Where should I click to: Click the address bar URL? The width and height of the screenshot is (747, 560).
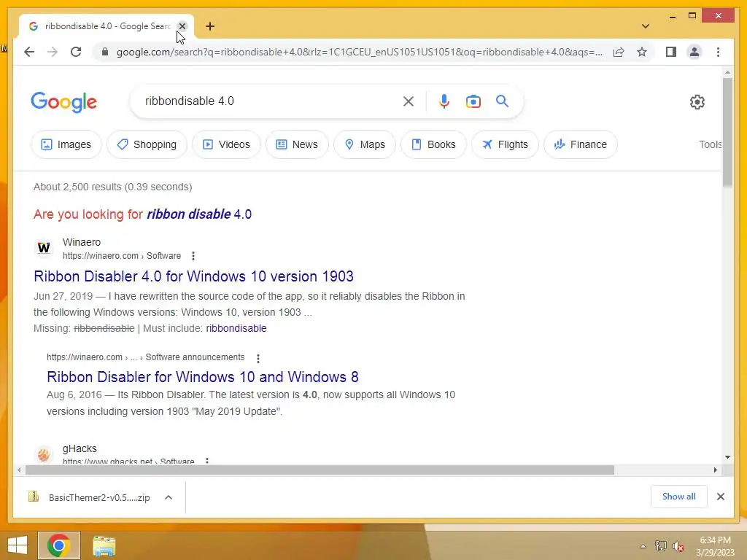[x=359, y=52]
